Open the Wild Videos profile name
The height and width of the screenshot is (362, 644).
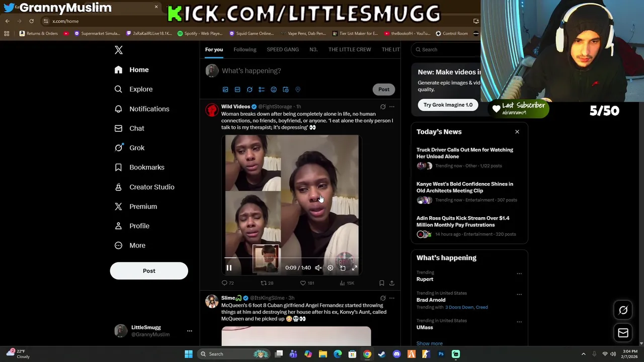(235, 107)
